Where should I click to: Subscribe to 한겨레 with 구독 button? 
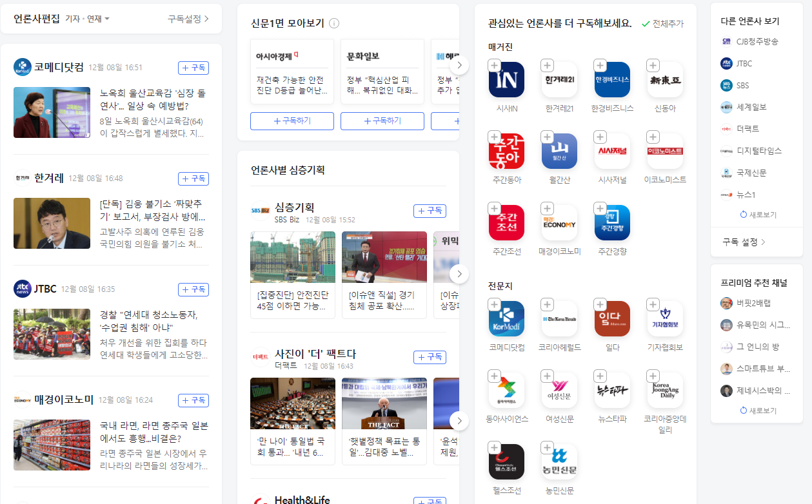tap(193, 179)
